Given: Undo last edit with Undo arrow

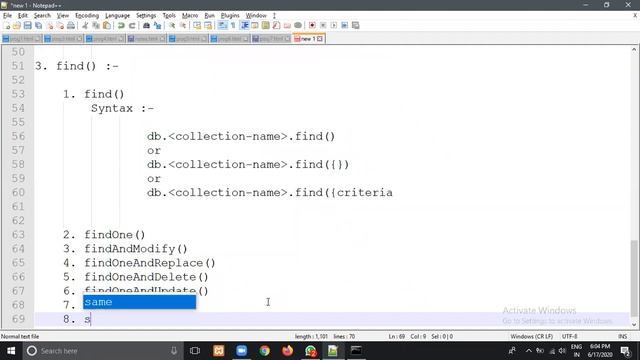Looking at the screenshot, I should point(121,25).
